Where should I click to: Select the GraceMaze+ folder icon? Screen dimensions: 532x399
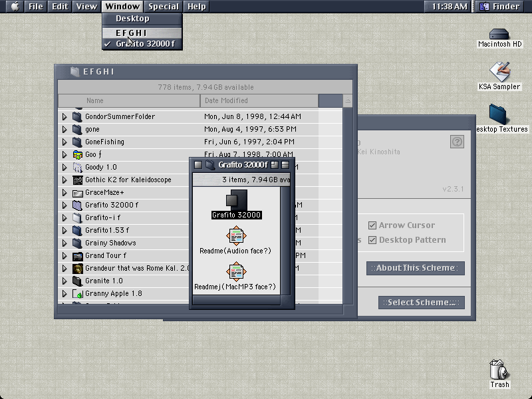coord(77,193)
